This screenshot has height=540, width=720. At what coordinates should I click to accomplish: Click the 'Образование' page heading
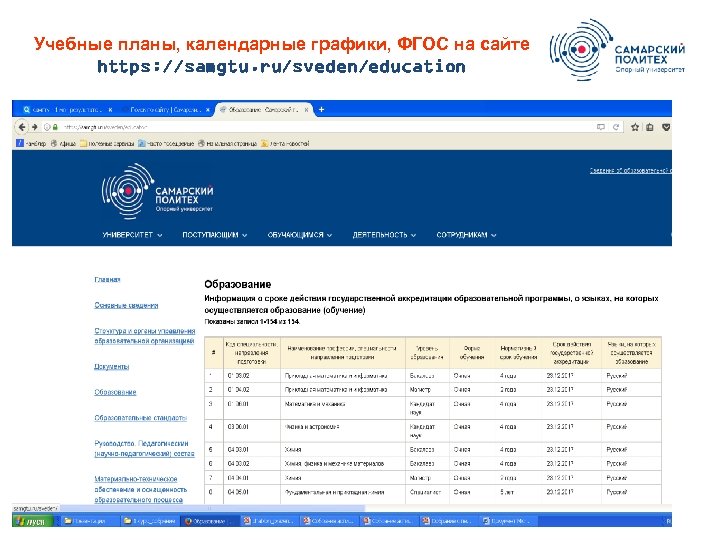tap(237, 284)
